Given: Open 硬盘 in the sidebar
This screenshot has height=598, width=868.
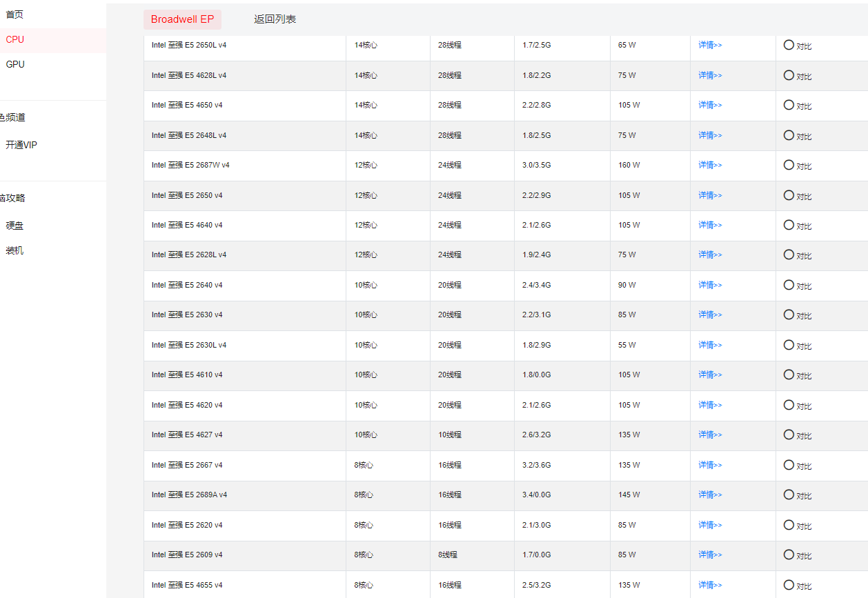Looking at the screenshot, I should (x=14, y=226).
